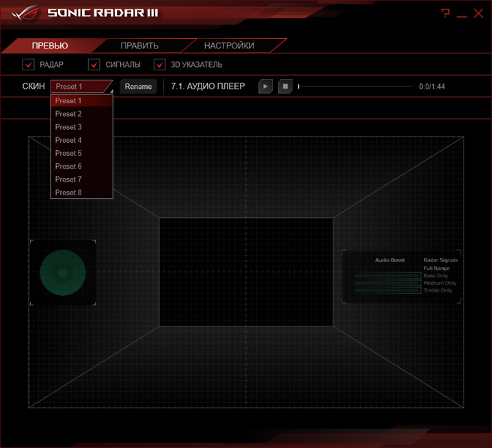This screenshot has height=448, width=492.
Task: Select Bass Only signal option
Action: 435,276
